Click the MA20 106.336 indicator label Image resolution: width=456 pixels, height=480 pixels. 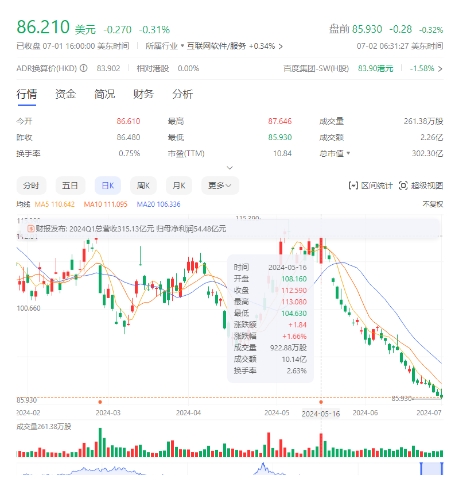pos(158,204)
